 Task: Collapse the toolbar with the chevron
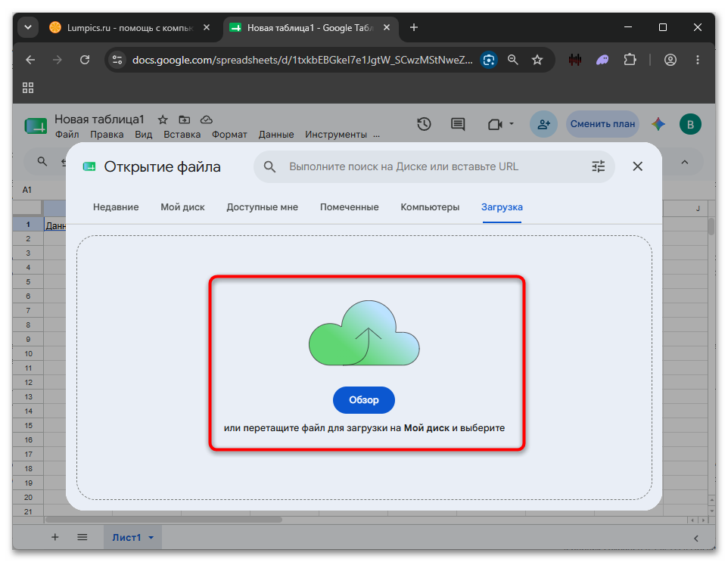point(684,162)
